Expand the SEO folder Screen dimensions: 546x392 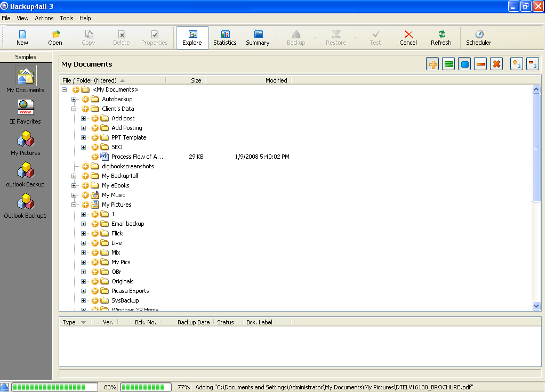84,147
